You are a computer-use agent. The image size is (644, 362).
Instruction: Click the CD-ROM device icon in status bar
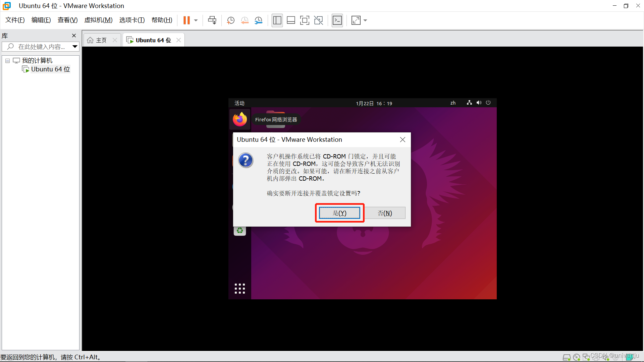[576, 357]
